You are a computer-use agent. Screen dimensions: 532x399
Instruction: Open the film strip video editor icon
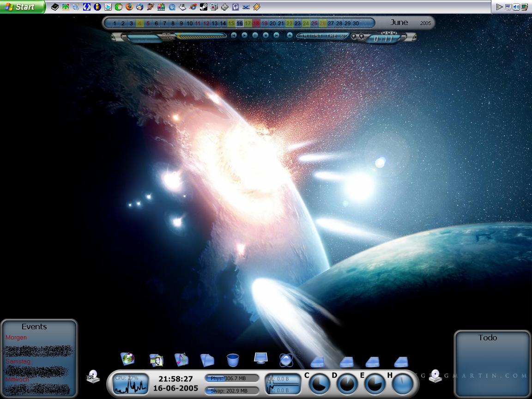click(x=161, y=7)
